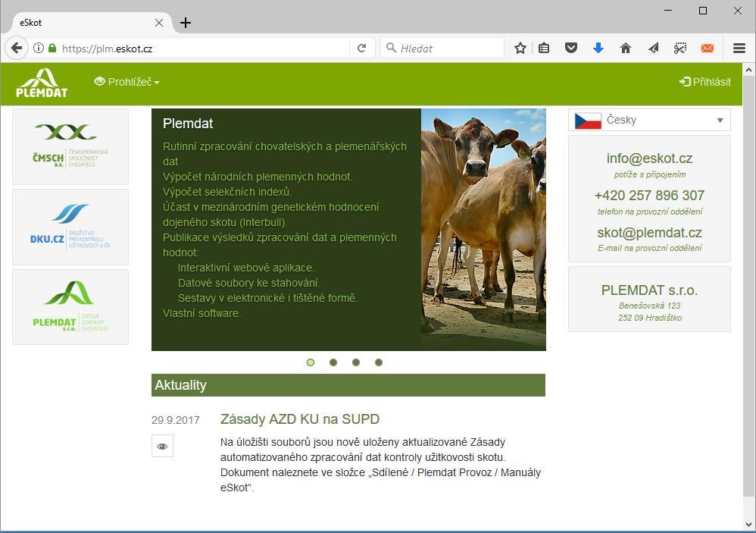
Task: Click the scrollbar down arrow
Action: (748, 525)
